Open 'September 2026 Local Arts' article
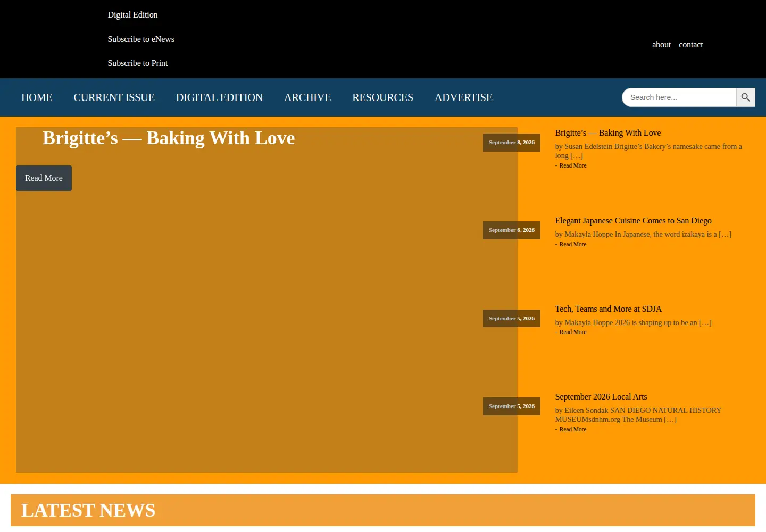The width and height of the screenshot is (766, 532). coord(601,397)
